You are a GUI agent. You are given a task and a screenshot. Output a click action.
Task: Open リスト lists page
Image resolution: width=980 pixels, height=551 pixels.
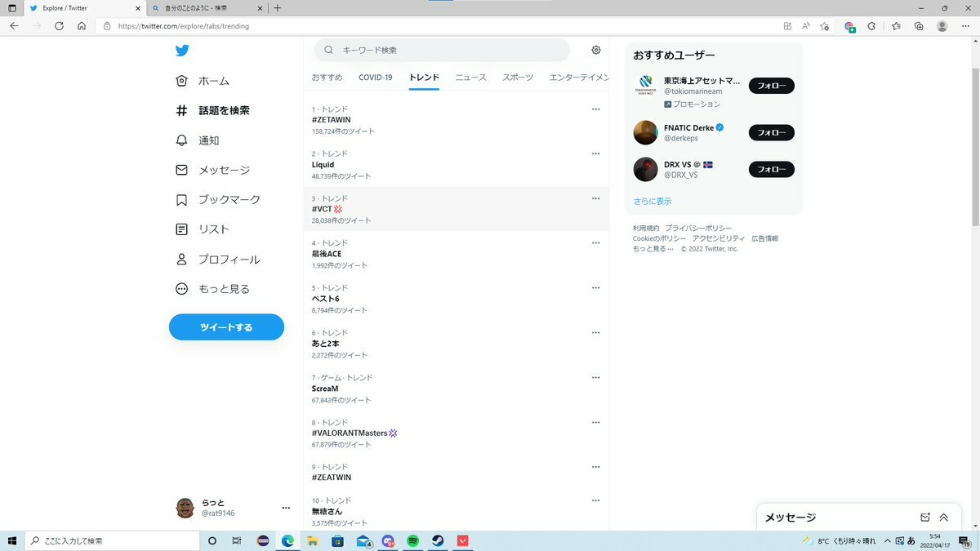click(203, 229)
